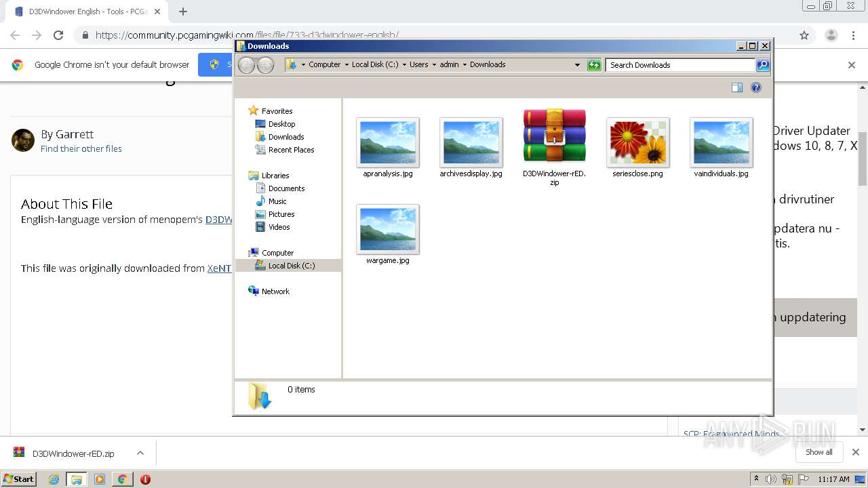Open Desktop in Favorites list

[281, 124]
